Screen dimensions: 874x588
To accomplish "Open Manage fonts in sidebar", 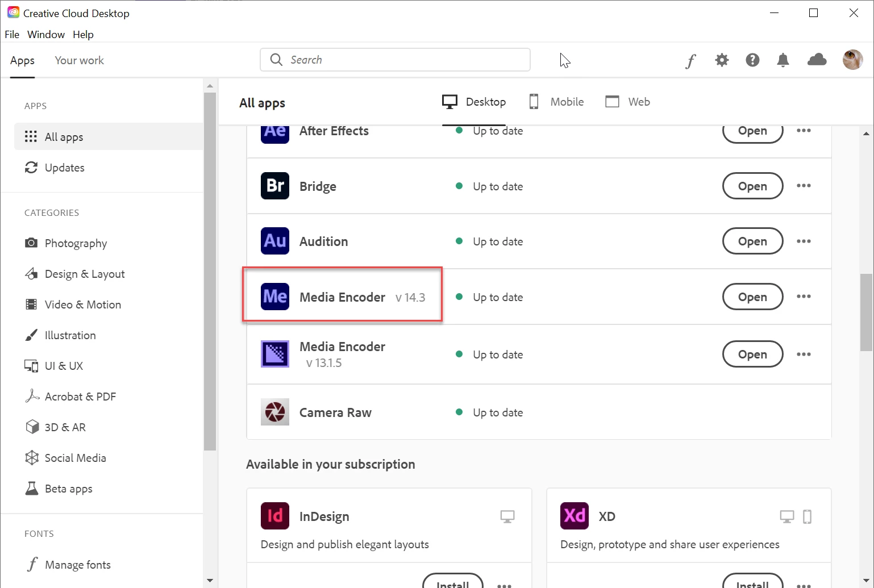I will point(68,565).
